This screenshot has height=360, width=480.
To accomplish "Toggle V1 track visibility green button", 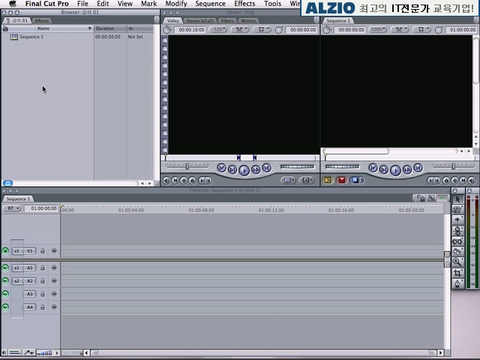I will (5, 251).
